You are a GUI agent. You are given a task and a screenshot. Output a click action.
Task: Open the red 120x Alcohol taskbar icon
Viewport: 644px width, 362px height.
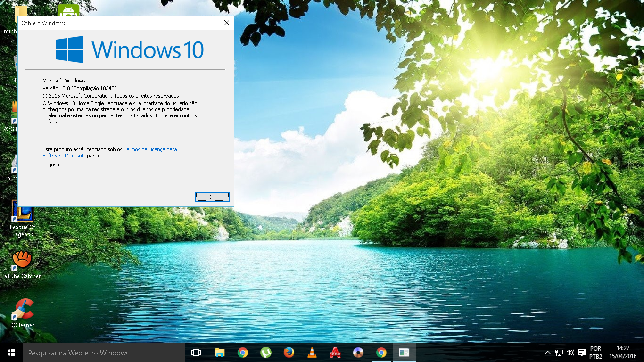(x=335, y=353)
